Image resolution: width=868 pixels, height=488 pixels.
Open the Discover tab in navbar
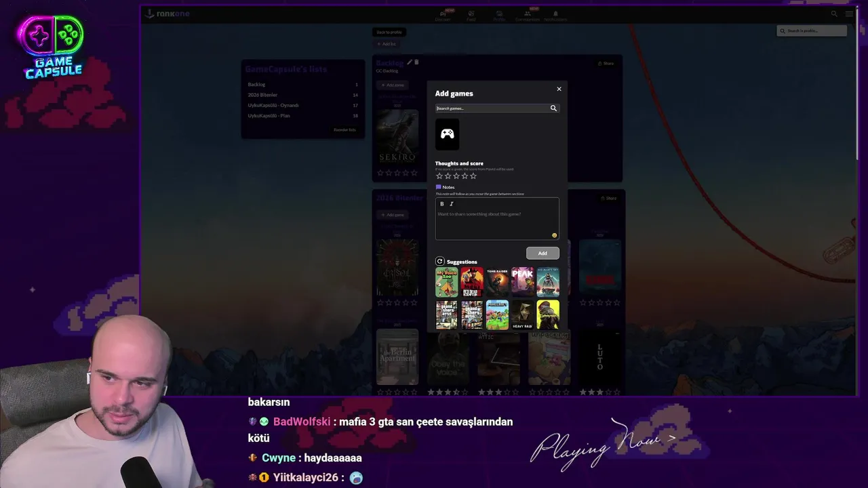point(443,15)
